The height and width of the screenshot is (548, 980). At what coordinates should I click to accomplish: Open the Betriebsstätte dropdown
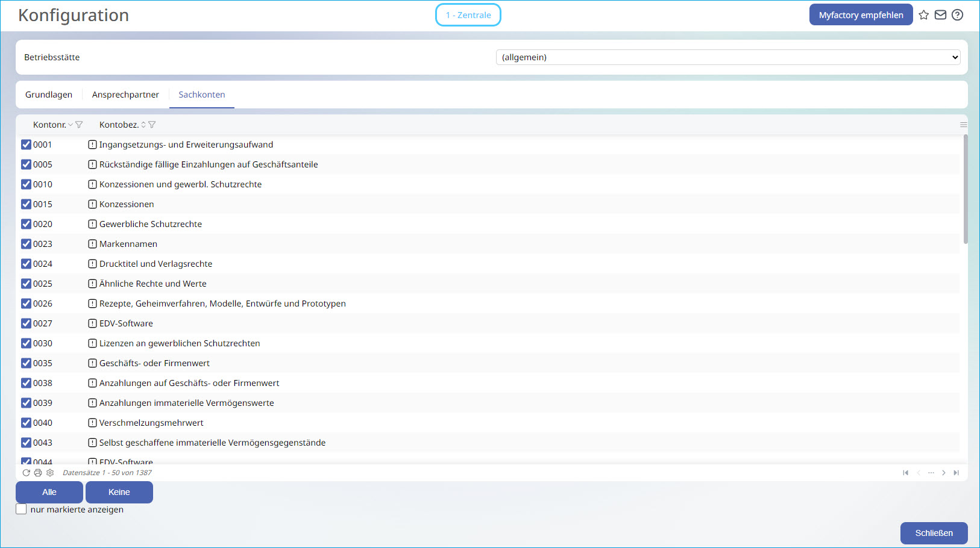pyautogui.click(x=728, y=57)
